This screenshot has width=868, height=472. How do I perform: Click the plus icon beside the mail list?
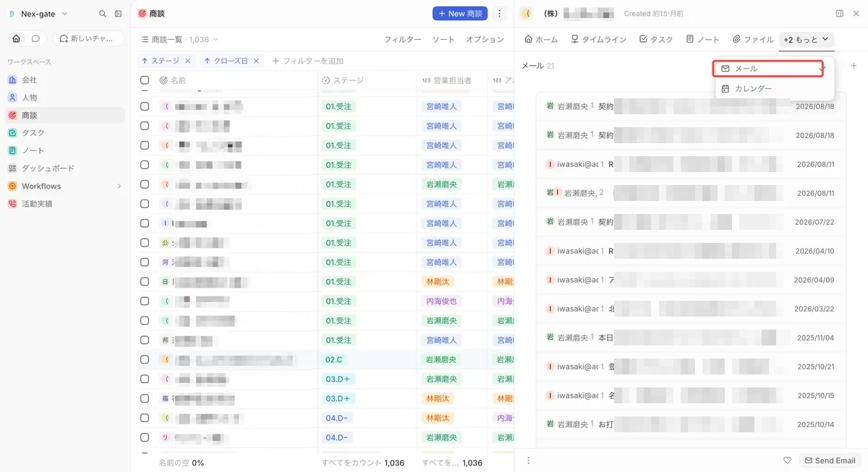click(x=854, y=66)
